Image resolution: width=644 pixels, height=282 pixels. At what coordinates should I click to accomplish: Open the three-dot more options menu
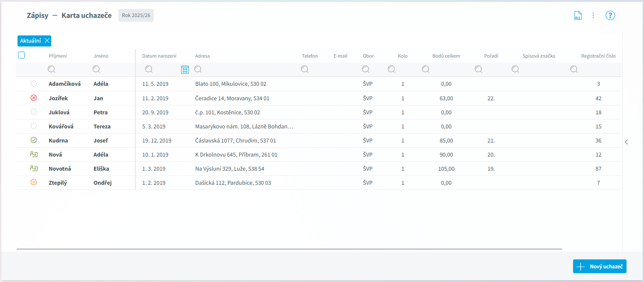[x=593, y=15]
